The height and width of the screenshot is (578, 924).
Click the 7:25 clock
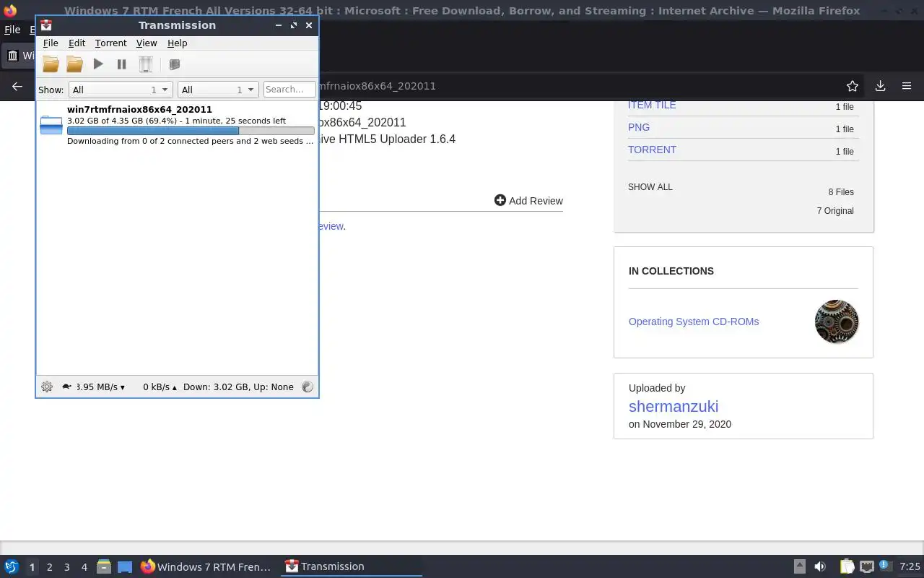point(910,567)
